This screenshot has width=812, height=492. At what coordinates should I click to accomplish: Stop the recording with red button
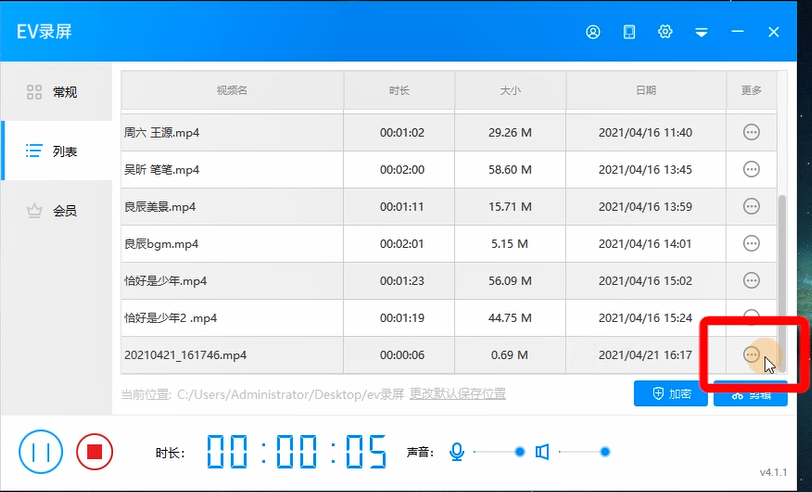(94, 452)
